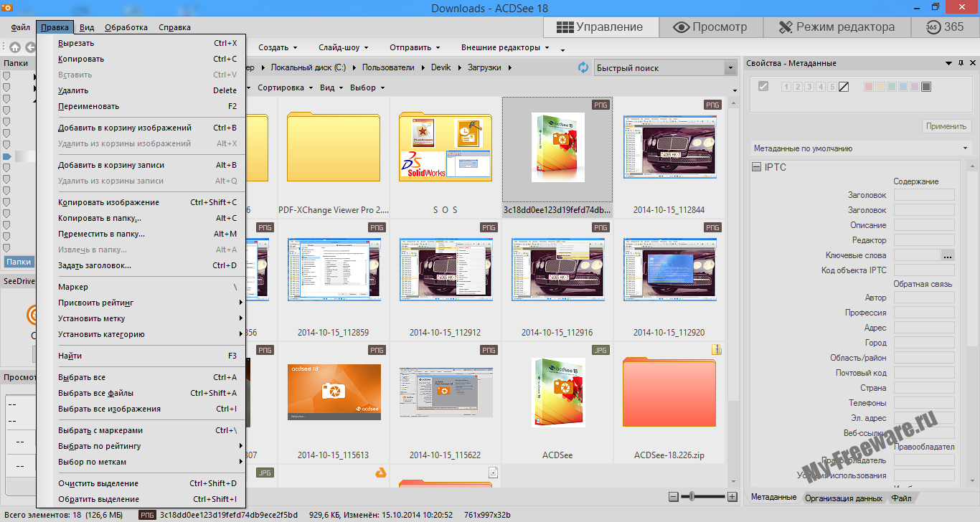Click the Описание input field

tap(924, 225)
